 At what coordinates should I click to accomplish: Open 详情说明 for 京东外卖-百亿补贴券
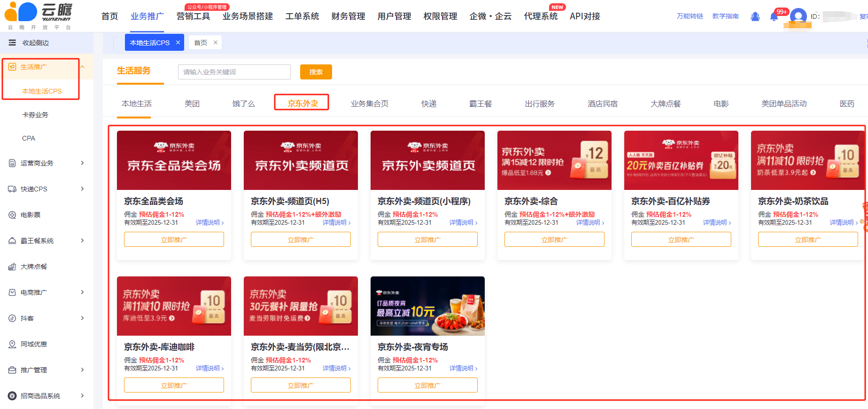click(717, 223)
